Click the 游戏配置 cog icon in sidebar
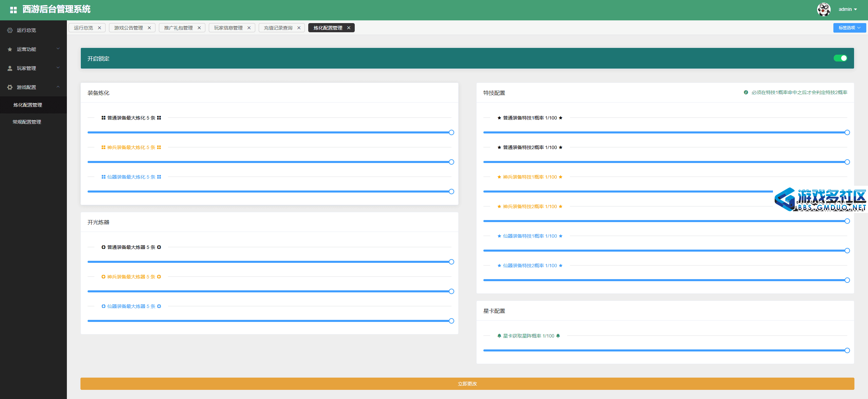The image size is (868, 399). pos(10,87)
